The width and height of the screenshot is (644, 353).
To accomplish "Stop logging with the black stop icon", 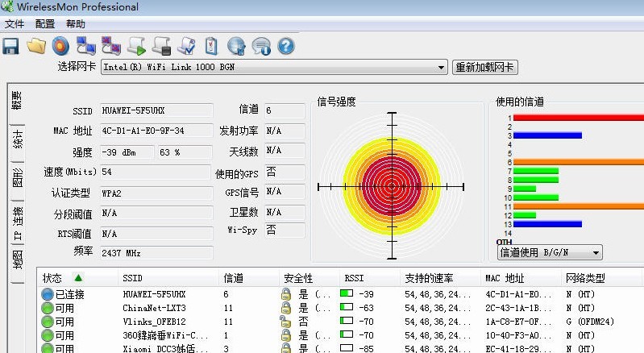I will pyautogui.click(x=161, y=46).
